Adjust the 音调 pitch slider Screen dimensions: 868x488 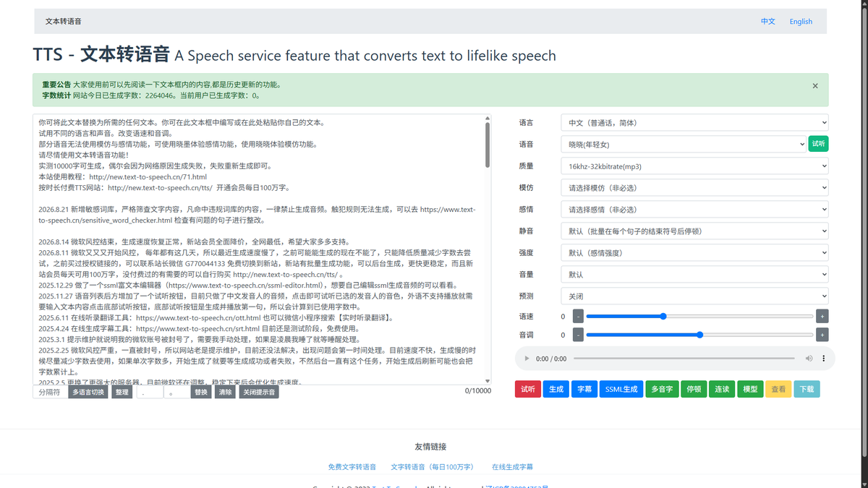coord(699,335)
